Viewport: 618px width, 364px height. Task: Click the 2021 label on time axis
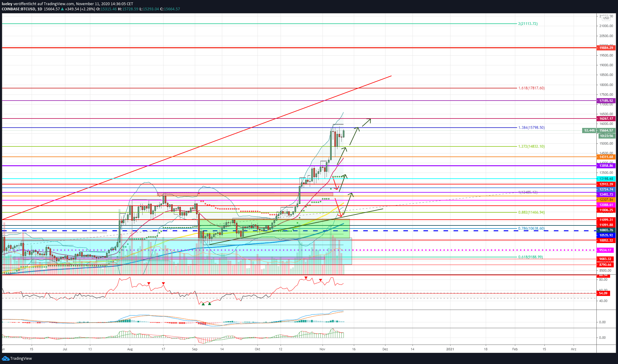450,349
